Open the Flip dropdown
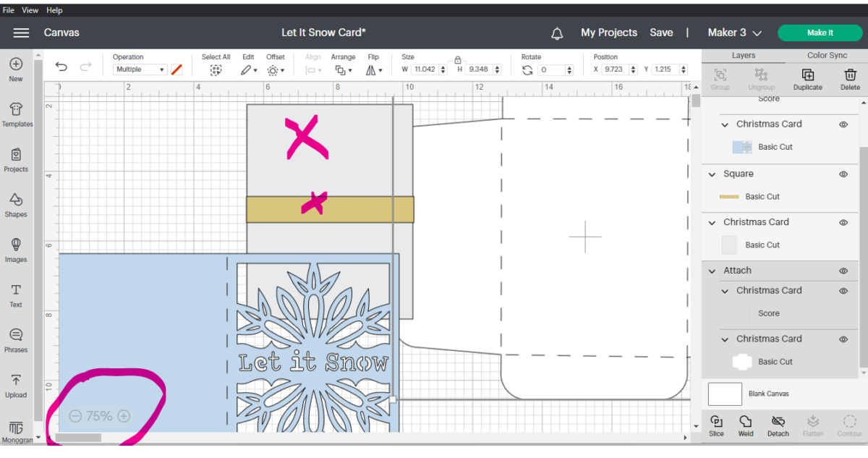Viewport: 868px width, 458px height. coord(374,70)
